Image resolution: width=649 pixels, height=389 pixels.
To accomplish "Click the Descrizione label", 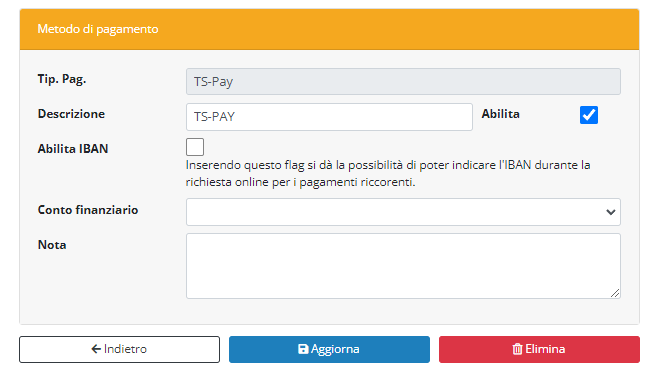I will click(x=71, y=114).
